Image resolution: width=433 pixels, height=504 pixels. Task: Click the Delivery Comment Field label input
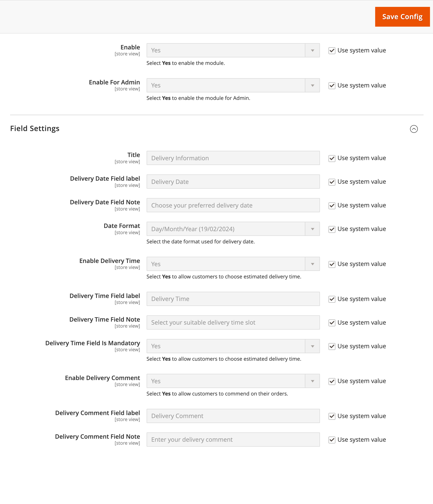tap(233, 416)
